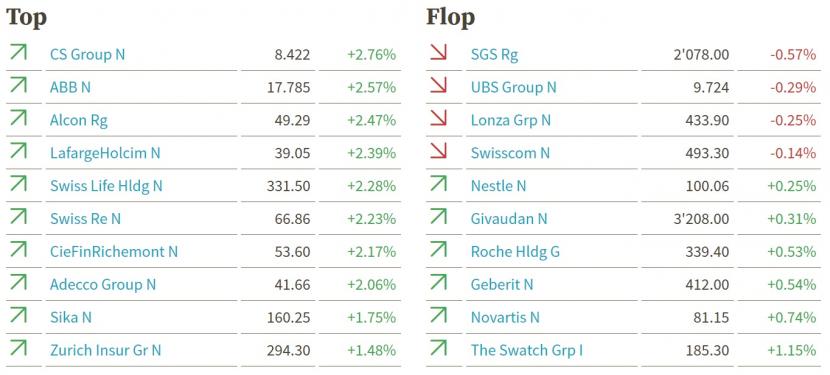The image size is (830, 375).
Task: Open the LafargeHolcim N stock link
Action: [105, 153]
